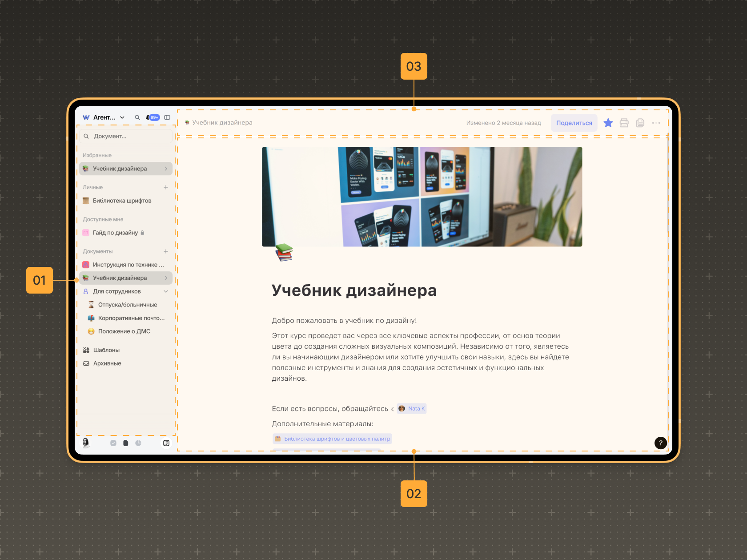Viewport: 747px width, 560px height.
Task: Open the three-dot more options menu
Action: click(x=656, y=123)
